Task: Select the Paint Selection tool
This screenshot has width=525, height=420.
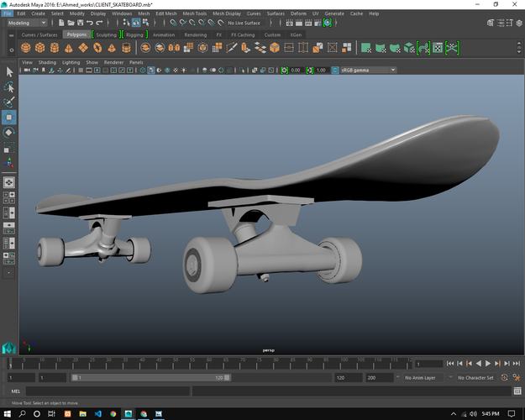Action: coord(9,102)
